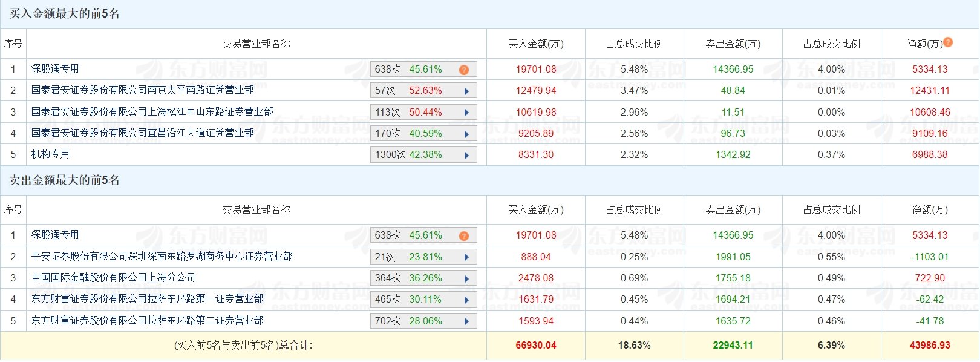Open 东方财富证券拉萨东环路第一证券营业部 link

[148, 299]
